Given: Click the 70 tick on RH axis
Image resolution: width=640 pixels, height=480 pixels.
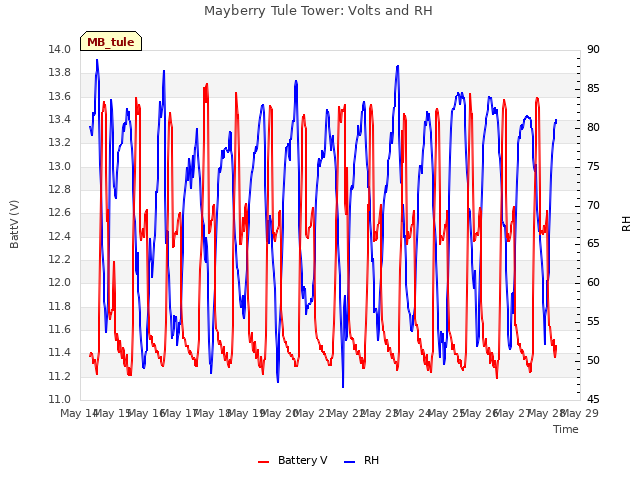Looking at the screenshot, I should pyautogui.click(x=593, y=205).
